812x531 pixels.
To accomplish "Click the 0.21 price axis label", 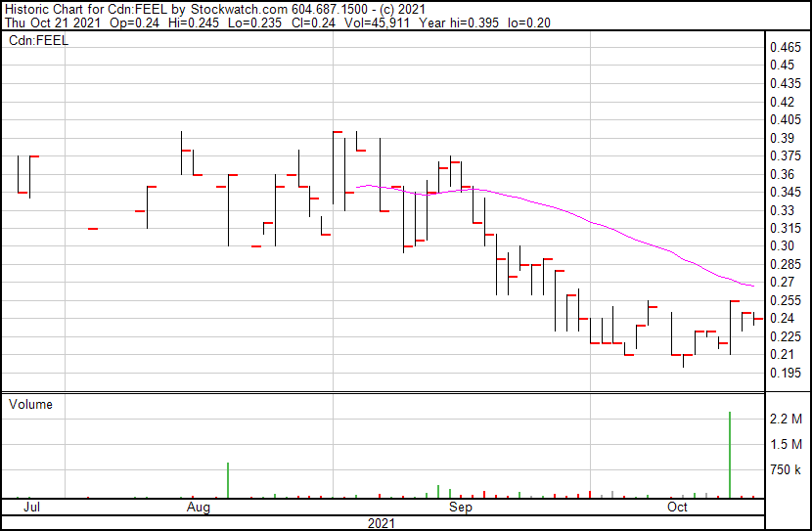I will click(782, 355).
